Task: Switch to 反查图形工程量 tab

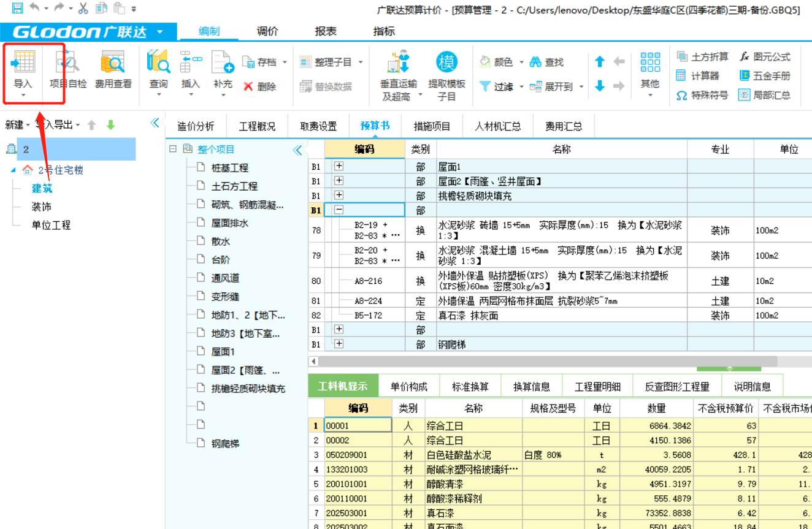Action: pos(677,387)
